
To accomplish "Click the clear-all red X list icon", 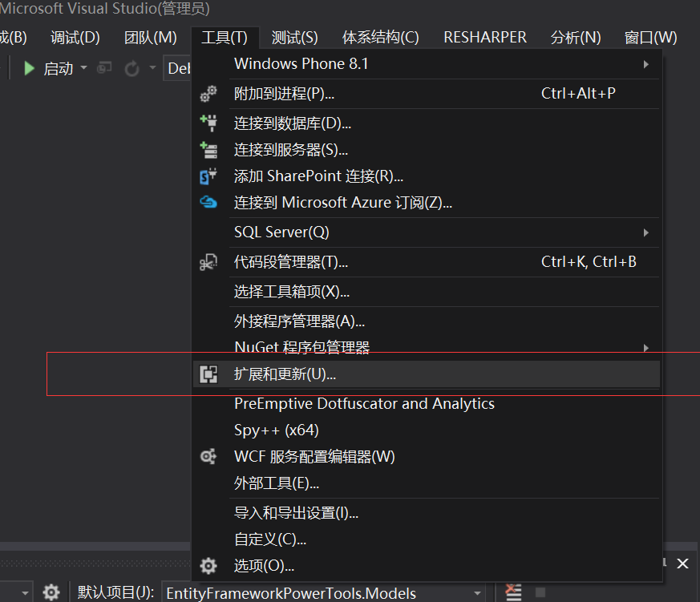I will (x=513, y=592).
